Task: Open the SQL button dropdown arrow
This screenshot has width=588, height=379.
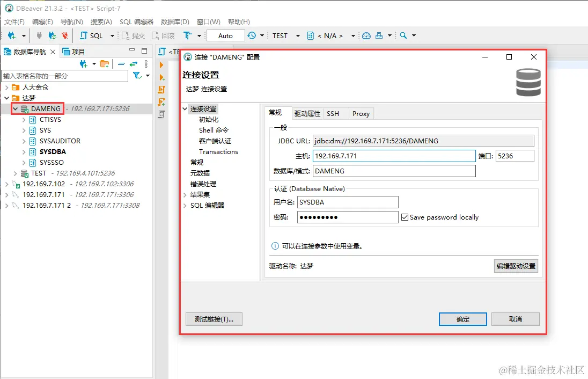Action: coord(112,35)
